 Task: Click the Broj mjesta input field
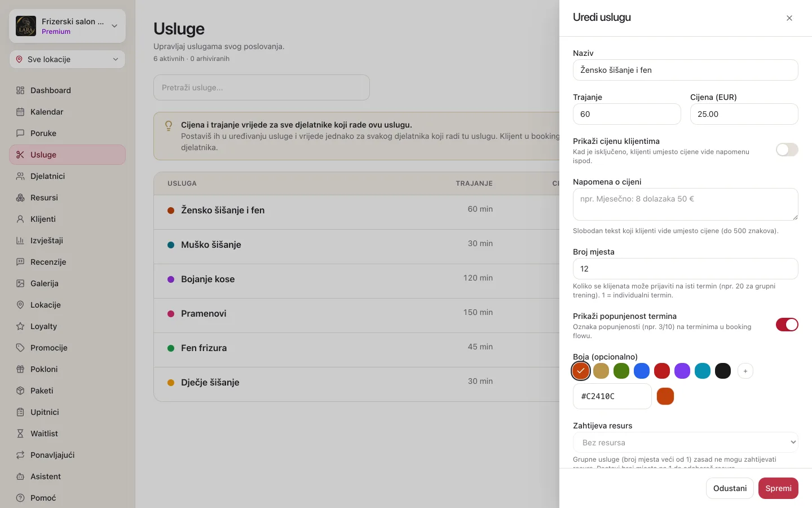[686, 269]
